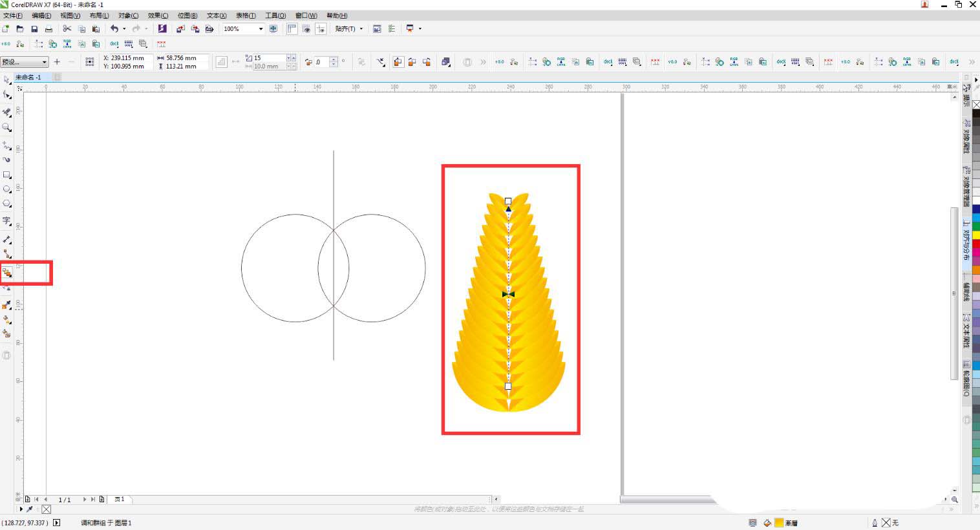The height and width of the screenshot is (530, 980).
Task: Click the blend steps value field showing 15
Action: point(268,58)
